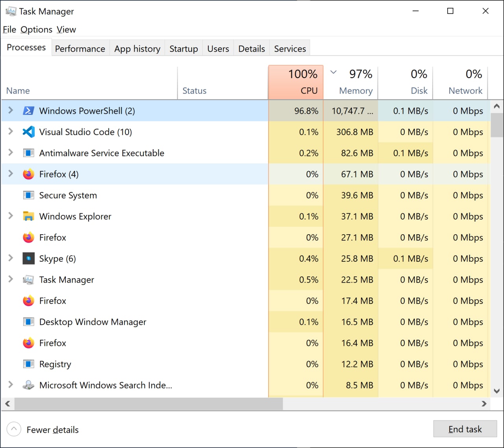504x448 pixels.
Task: Sort by the CPU column header
Action: click(x=296, y=82)
